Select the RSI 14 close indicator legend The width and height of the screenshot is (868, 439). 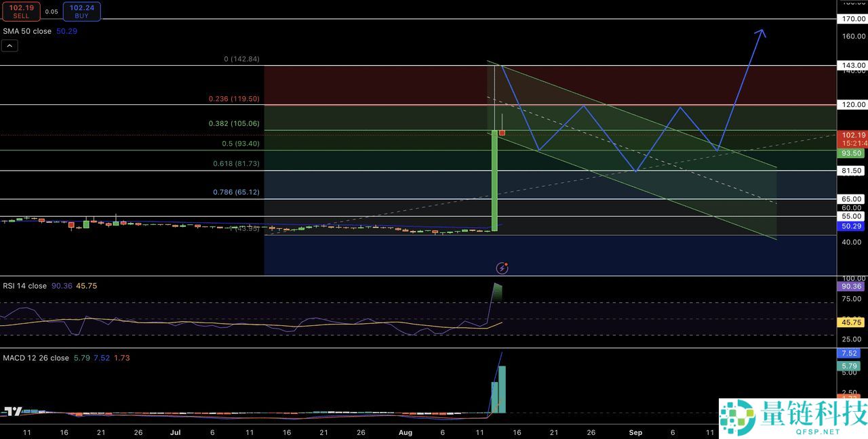[25, 286]
